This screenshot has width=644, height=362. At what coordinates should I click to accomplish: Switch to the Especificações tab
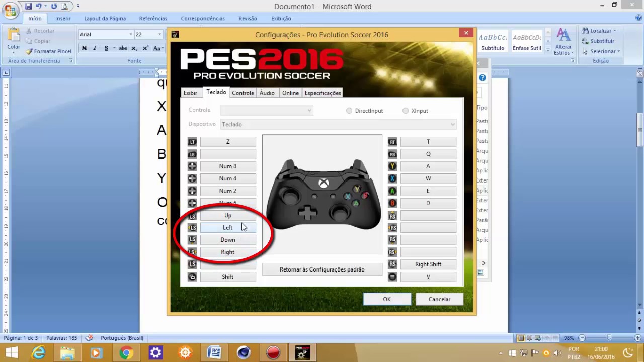tap(323, 93)
